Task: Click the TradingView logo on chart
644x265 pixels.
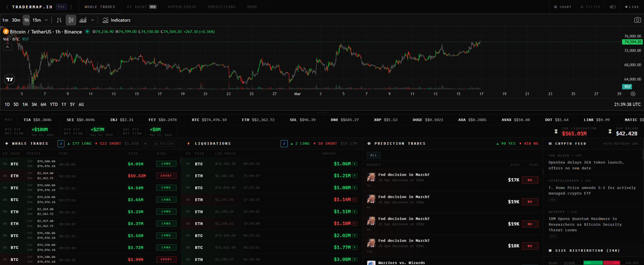Action: tap(10, 80)
